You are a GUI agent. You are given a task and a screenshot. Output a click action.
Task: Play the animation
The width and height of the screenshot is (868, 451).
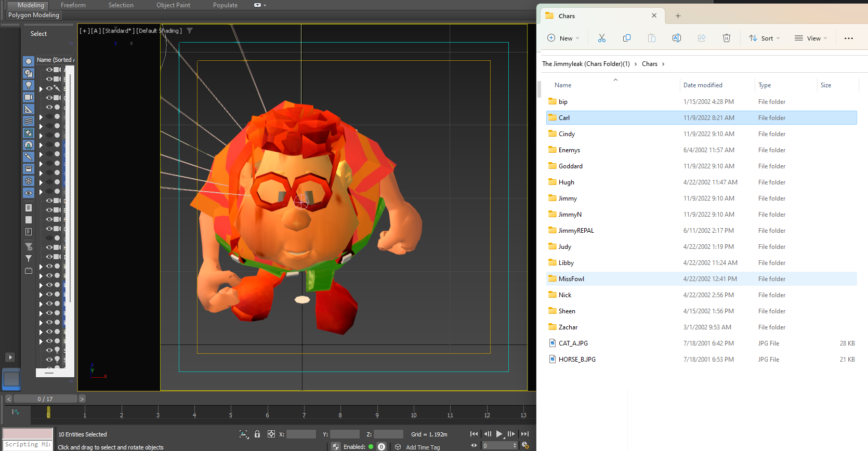point(499,434)
